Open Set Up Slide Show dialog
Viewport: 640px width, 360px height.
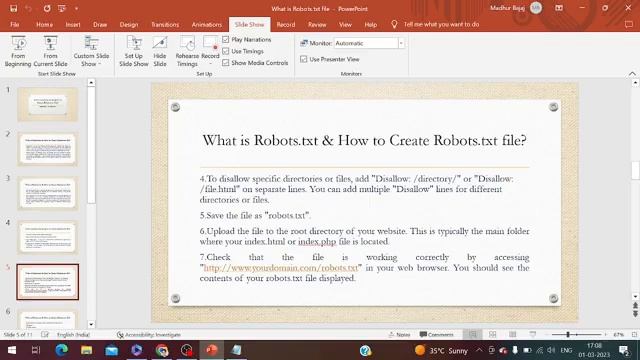pyautogui.click(x=133, y=51)
